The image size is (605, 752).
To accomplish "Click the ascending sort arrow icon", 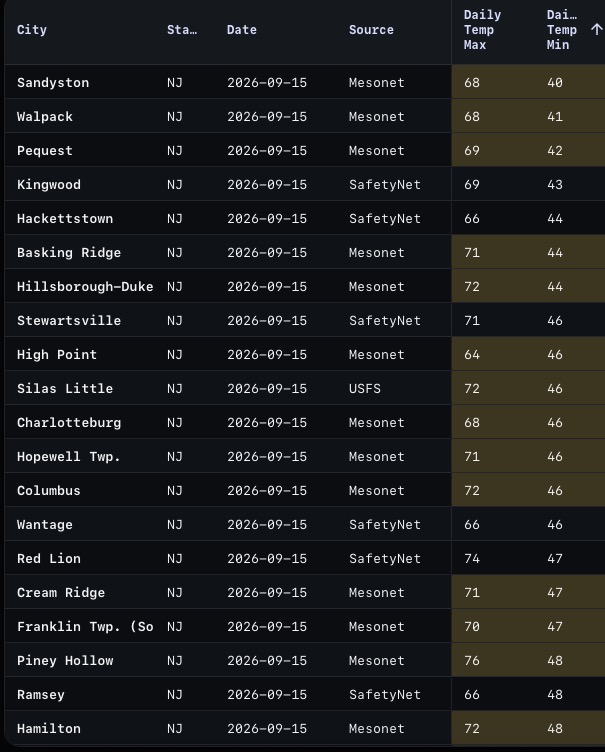I will [x=596, y=30].
